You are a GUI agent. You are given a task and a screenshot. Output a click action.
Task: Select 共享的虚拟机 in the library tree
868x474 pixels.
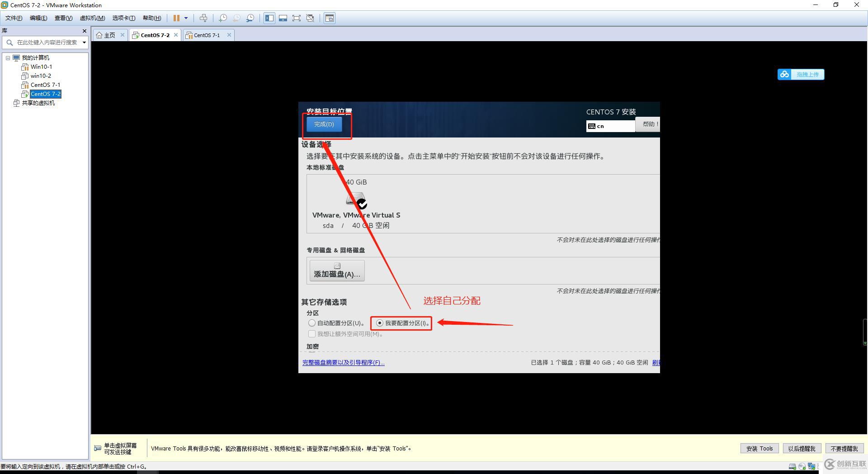38,103
